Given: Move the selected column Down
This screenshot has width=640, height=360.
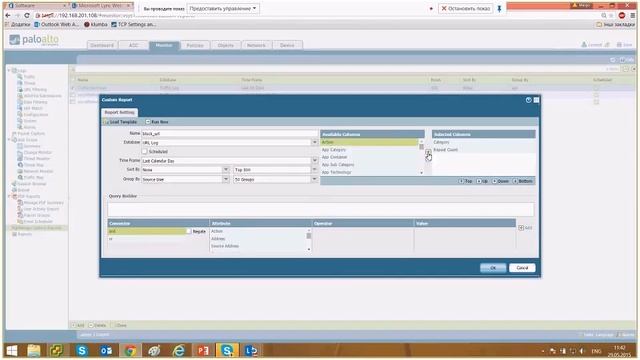Looking at the screenshot, I should coord(500,181).
